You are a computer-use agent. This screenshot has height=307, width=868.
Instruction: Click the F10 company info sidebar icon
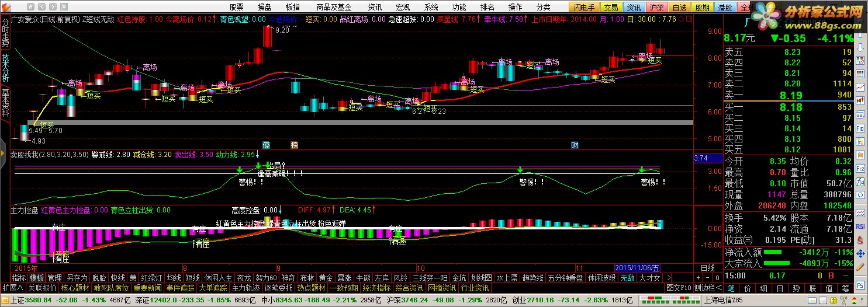pos(860,128)
